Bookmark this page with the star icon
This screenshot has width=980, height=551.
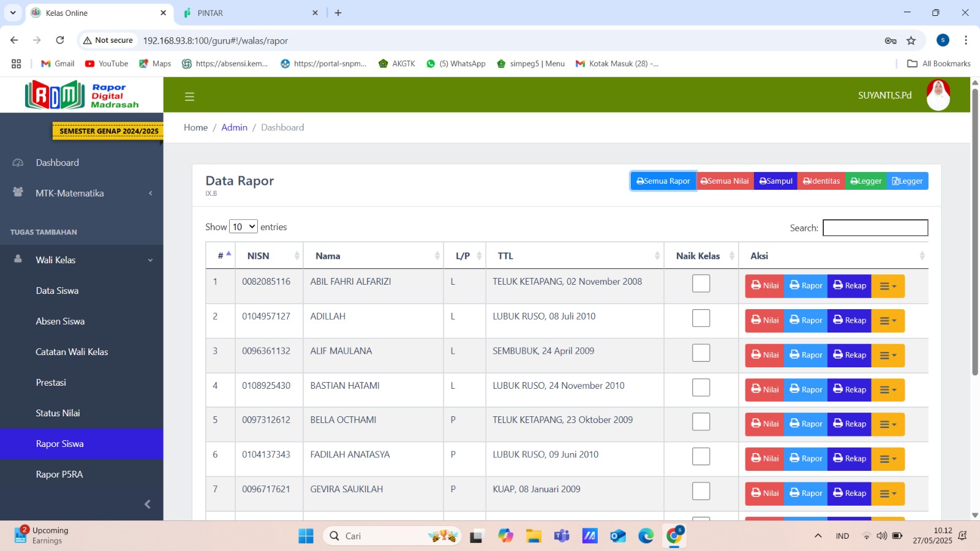pyautogui.click(x=911, y=40)
